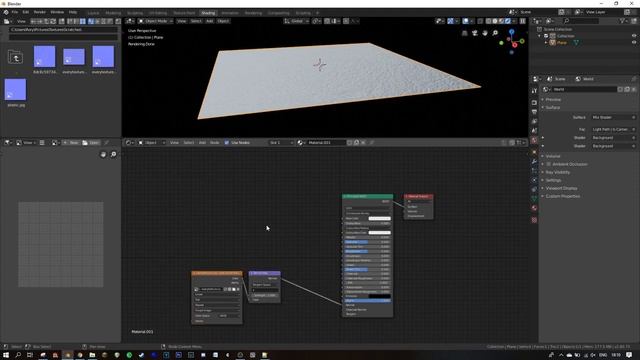
Task: Click the Fac Light Path field
Action: coord(613,129)
